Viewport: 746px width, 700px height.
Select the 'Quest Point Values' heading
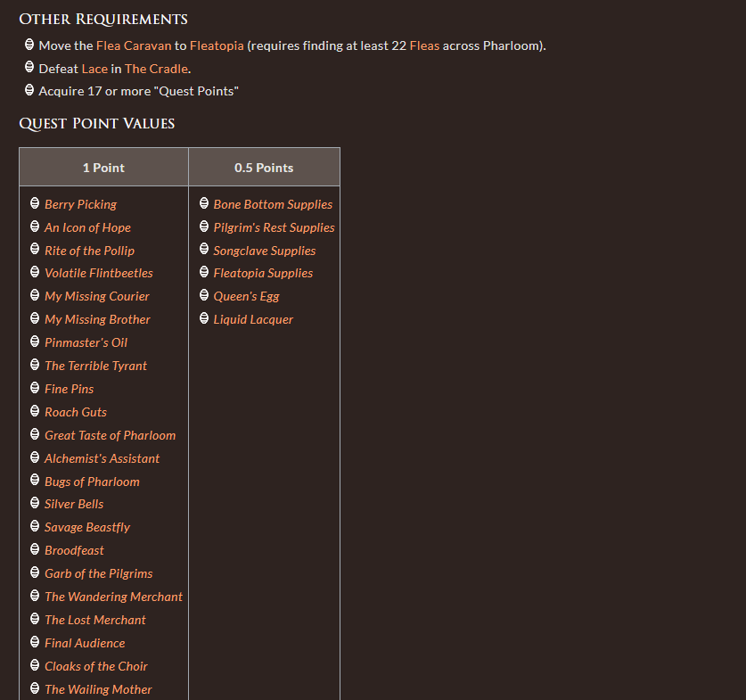97,124
